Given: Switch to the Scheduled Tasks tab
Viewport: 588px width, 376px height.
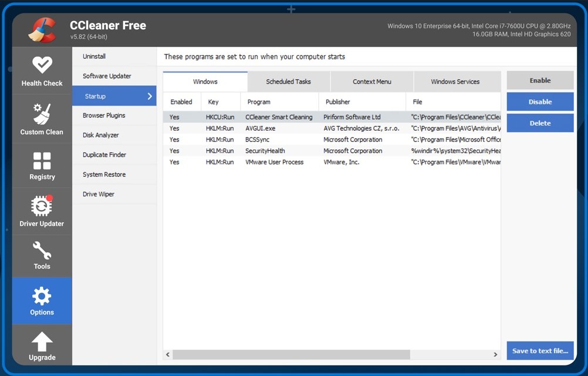Looking at the screenshot, I should pyautogui.click(x=288, y=82).
